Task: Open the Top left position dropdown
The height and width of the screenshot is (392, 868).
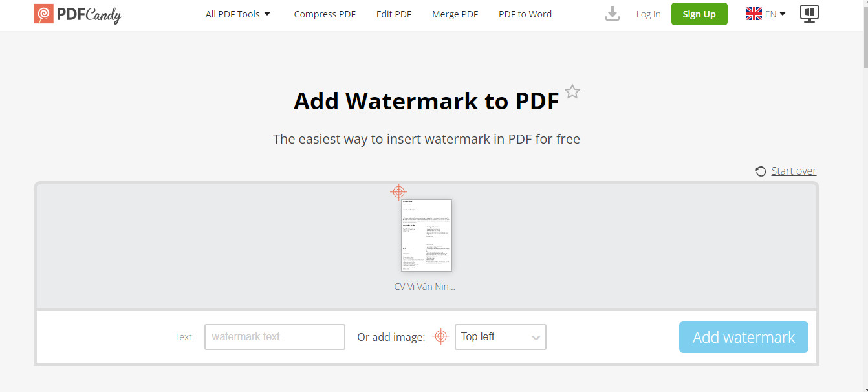Action: click(x=501, y=337)
